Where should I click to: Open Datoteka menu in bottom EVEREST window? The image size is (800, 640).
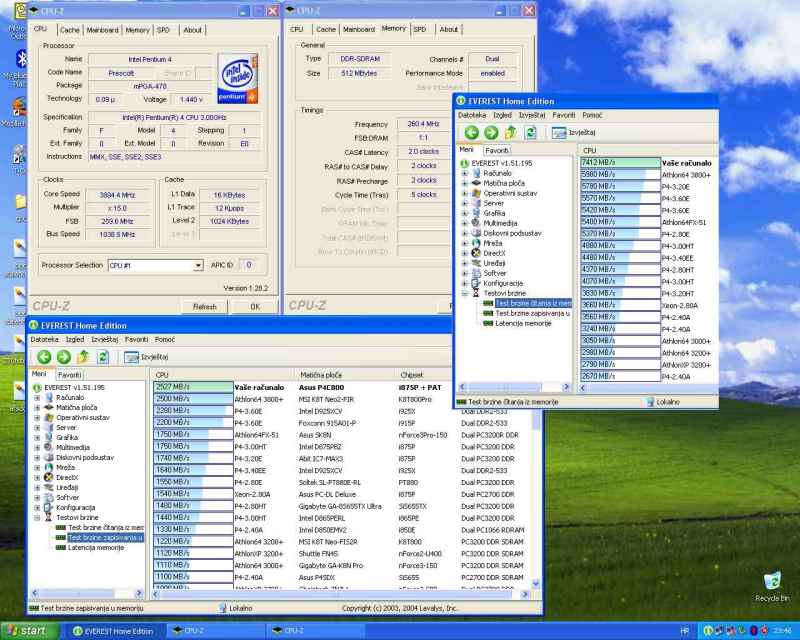(44, 339)
